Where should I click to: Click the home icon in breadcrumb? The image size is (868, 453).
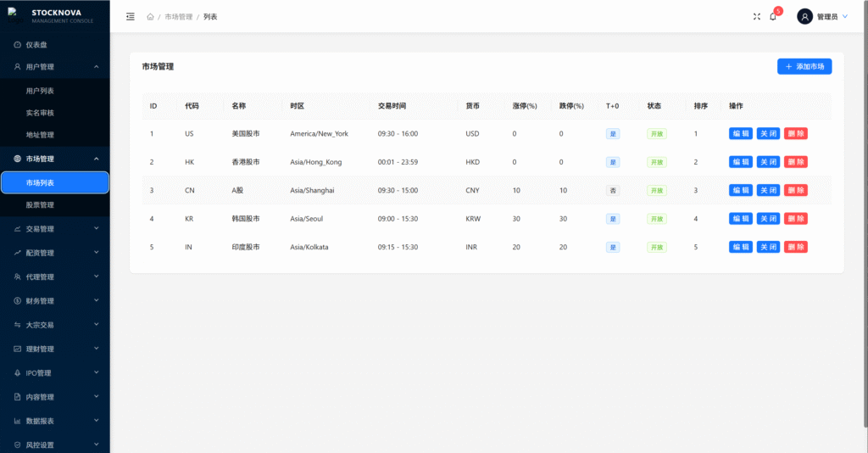click(150, 16)
